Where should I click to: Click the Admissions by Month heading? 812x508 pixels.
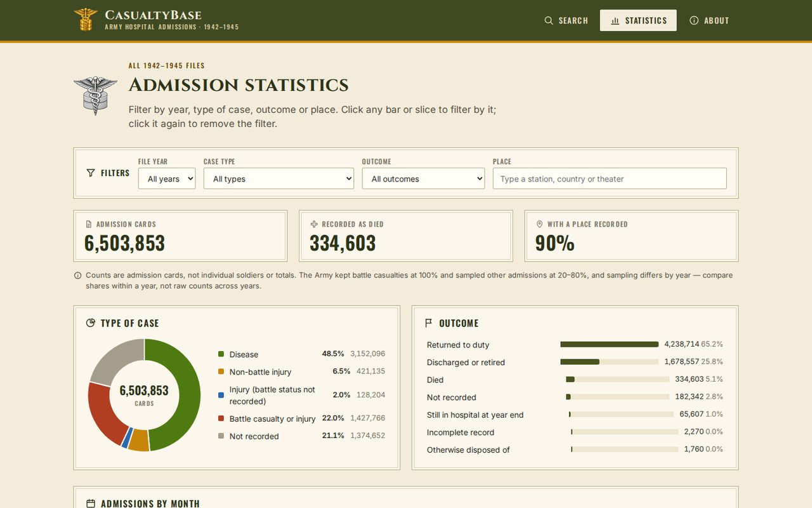150,504
